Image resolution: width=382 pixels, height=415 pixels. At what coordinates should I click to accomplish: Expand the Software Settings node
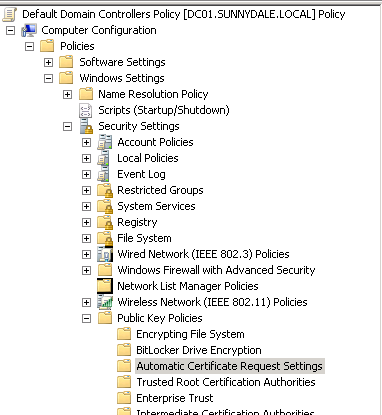tap(48, 62)
